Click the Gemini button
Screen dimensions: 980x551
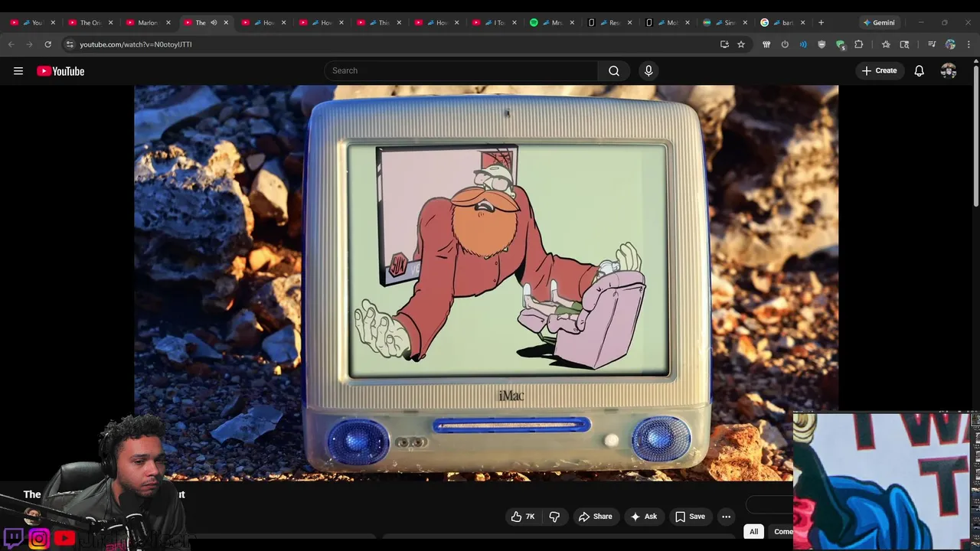click(x=878, y=22)
